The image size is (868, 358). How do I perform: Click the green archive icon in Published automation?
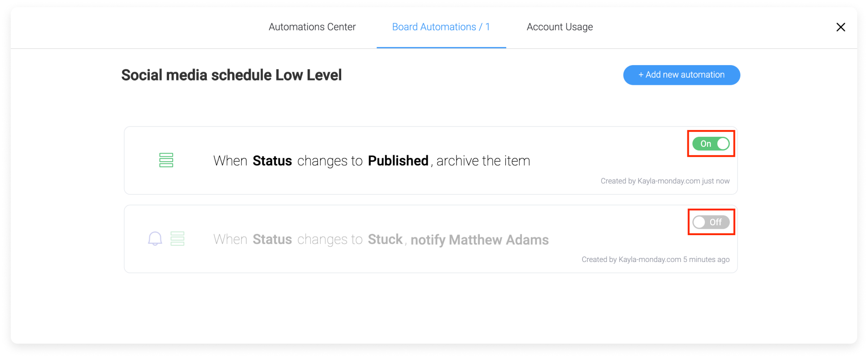pyautogui.click(x=166, y=160)
